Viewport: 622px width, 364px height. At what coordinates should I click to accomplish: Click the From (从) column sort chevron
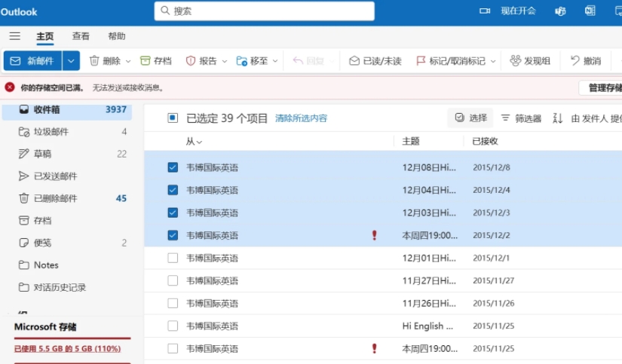tap(199, 142)
